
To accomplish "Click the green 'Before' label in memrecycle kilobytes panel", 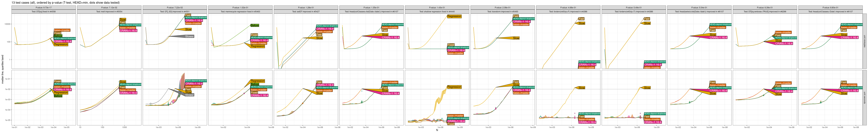I will [255, 26].
